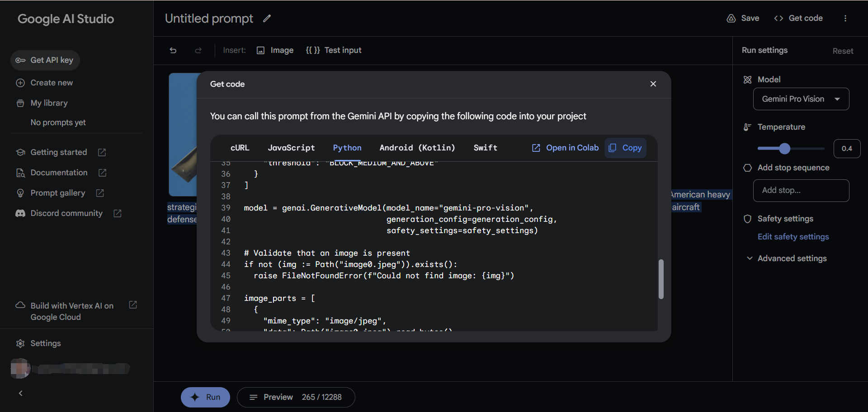Image resolution: width=868 pixels, height=412 pixels.
Task: Click the Temperature icon
Action: pos(747,127)
